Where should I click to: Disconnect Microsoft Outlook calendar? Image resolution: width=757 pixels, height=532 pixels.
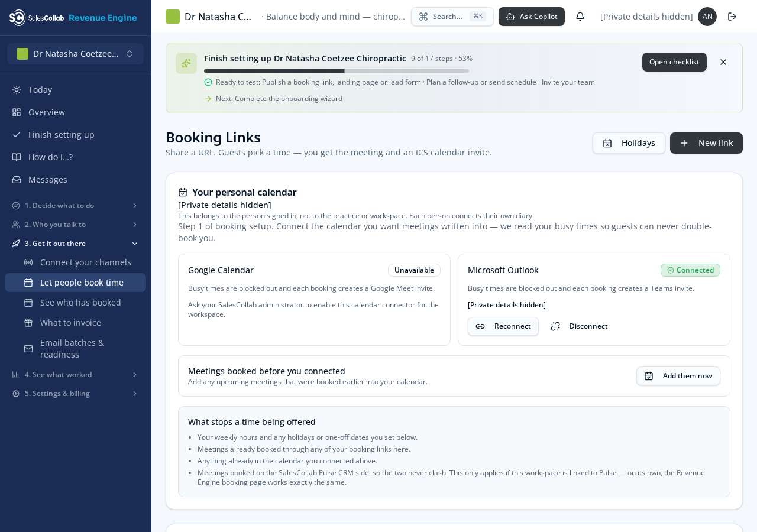point(579,326)
